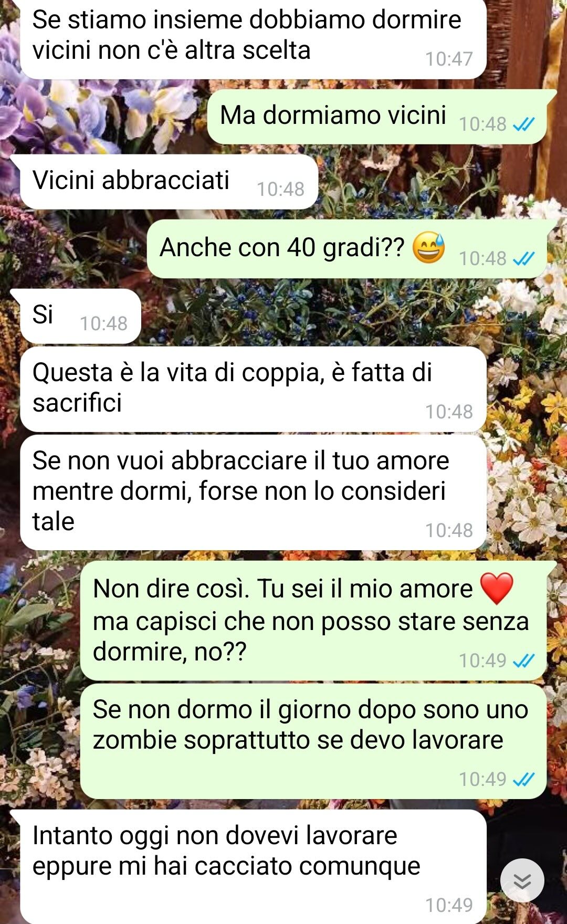The height and width of the screenshot is (924, 567).
Task: Select 'Se stiamo insieme dobbiamo dormire' message
Action: [253, 38]
